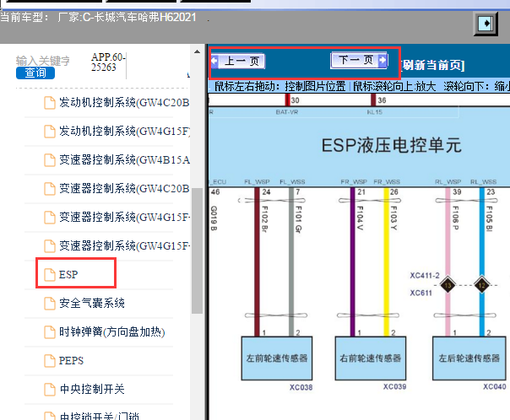
Task: Click wire label F105 Bl
Action: pos(490,218)
